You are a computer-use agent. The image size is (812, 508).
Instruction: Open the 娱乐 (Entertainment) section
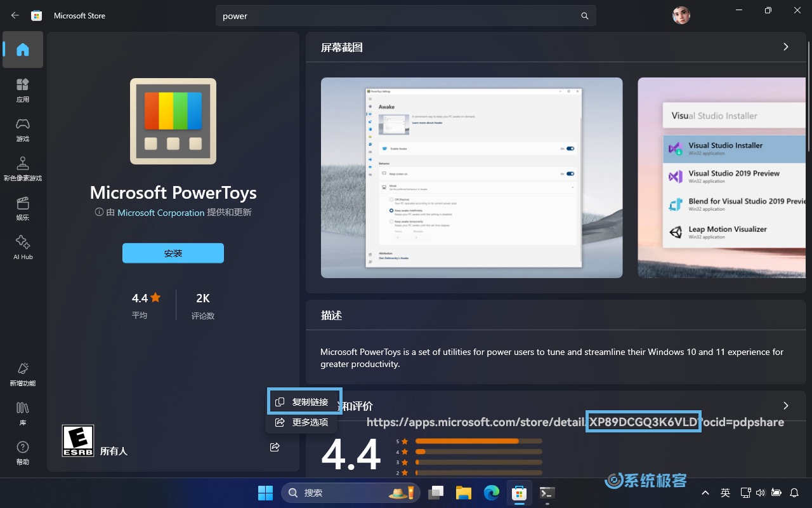tap(23, 208)
